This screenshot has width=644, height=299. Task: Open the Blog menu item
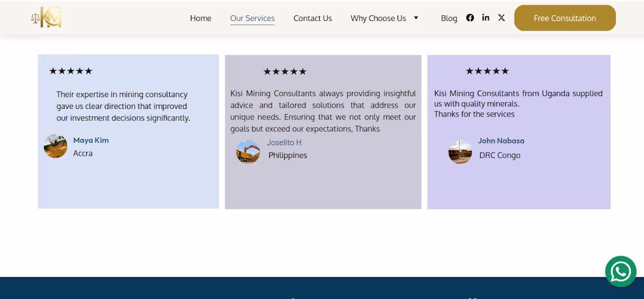pyautogui.click(x=449, y=19)
